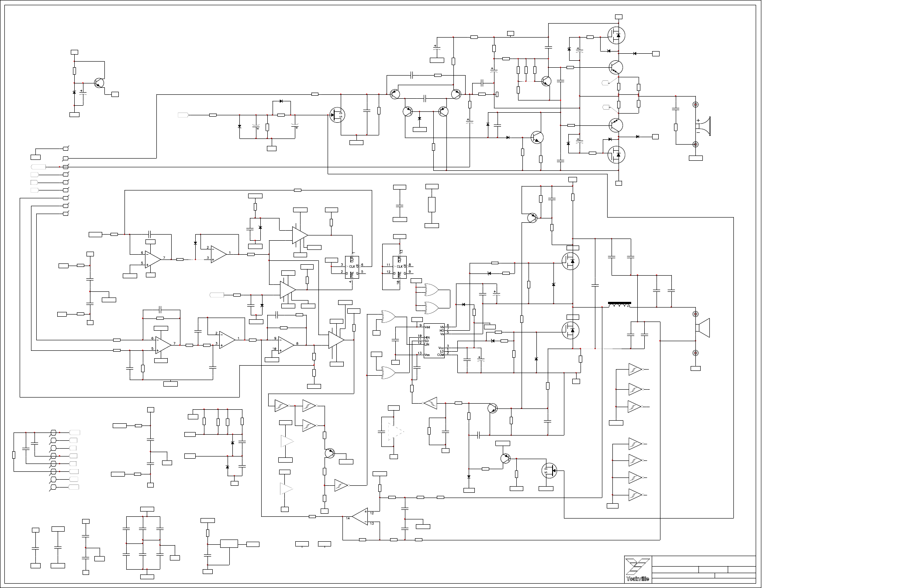
Task: Select the lower op-amp with pins 6, 5, 7
Action: [x=163, y=345]
